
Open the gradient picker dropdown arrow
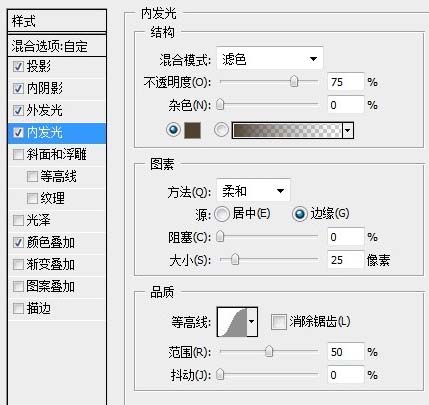click(x=348, y=130)
